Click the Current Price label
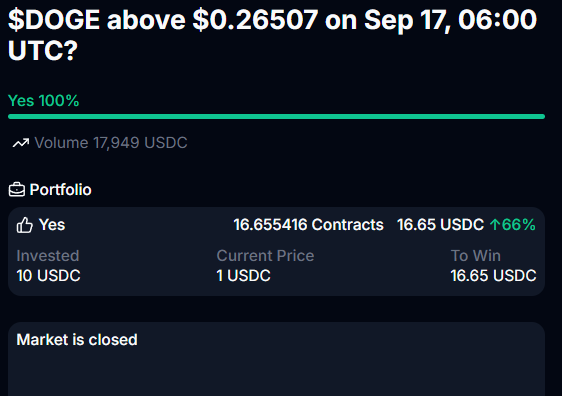This screenshot has height=396, width=562. pos(265,256)
